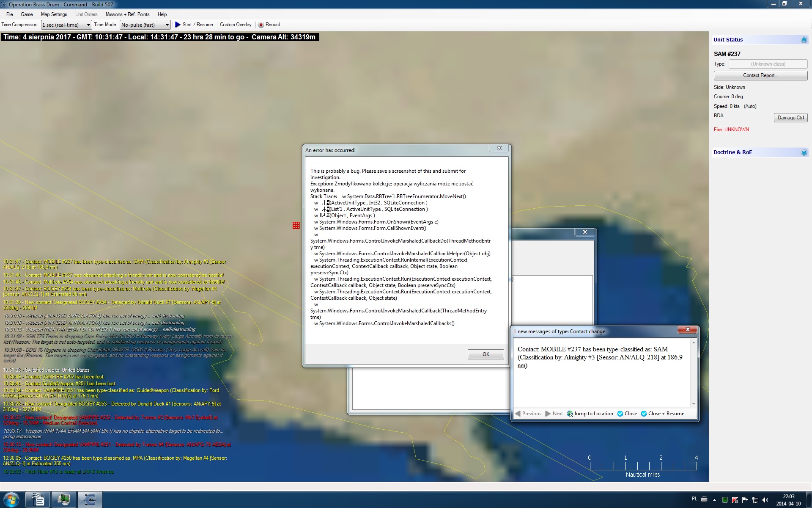Click the document app icon in taskbar

point(38,500)
